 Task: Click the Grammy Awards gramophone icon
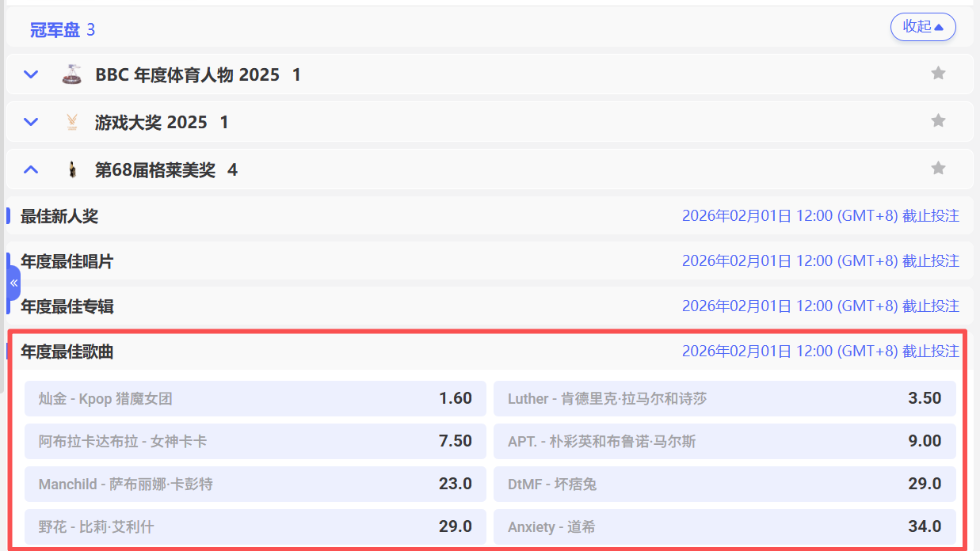(72, 169)
